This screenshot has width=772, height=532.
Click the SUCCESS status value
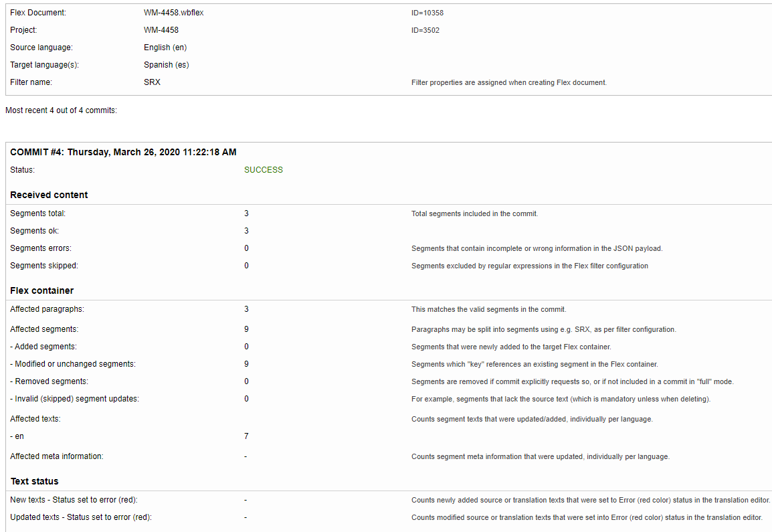tap(263, 170)
